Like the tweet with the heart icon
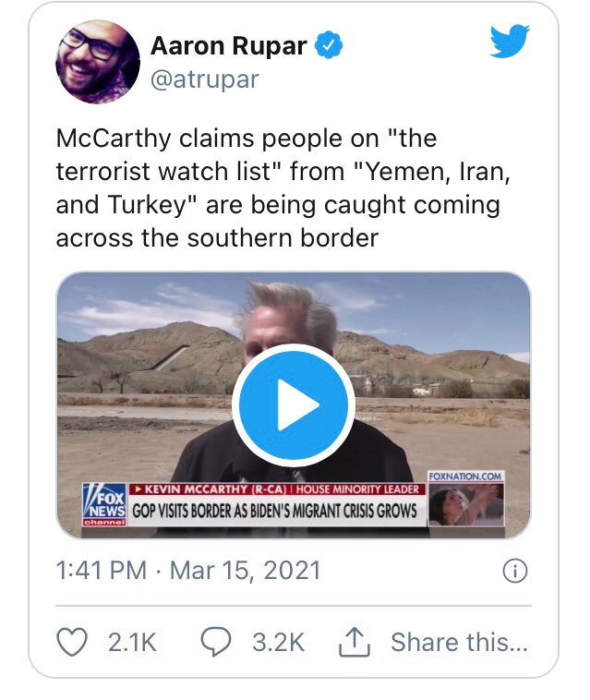The image size is (590, 700). [72, 642]
